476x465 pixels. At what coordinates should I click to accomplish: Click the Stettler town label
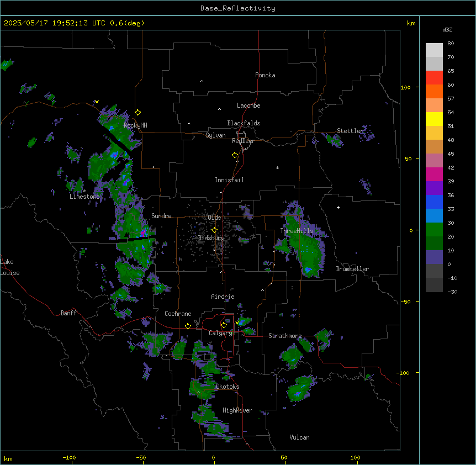click(350, 131)
